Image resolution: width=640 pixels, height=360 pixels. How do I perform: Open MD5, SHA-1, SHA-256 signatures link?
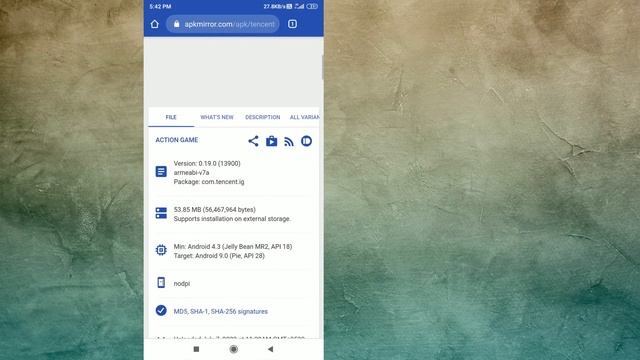click(221, 311)
